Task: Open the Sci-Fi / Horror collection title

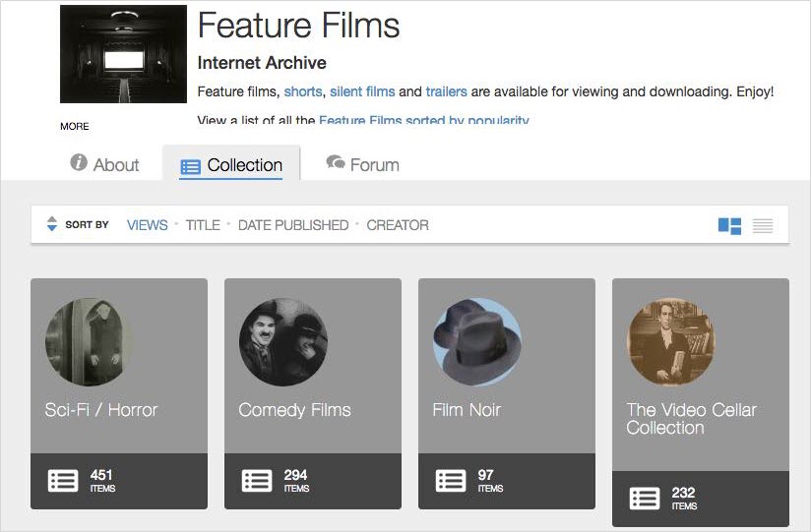Action: pos(100,409)
